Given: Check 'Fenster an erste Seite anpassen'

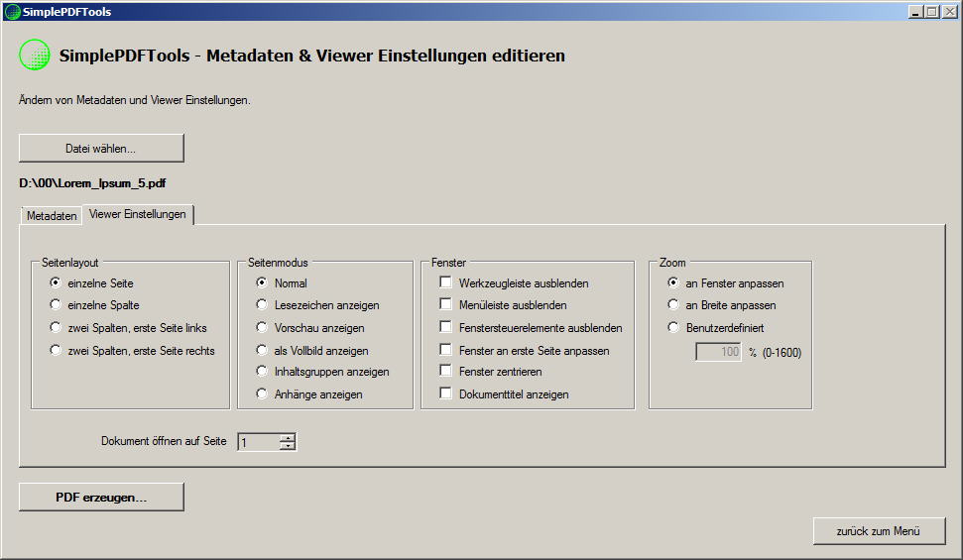Looking at the screenshot, I should [x=446, y=350].
